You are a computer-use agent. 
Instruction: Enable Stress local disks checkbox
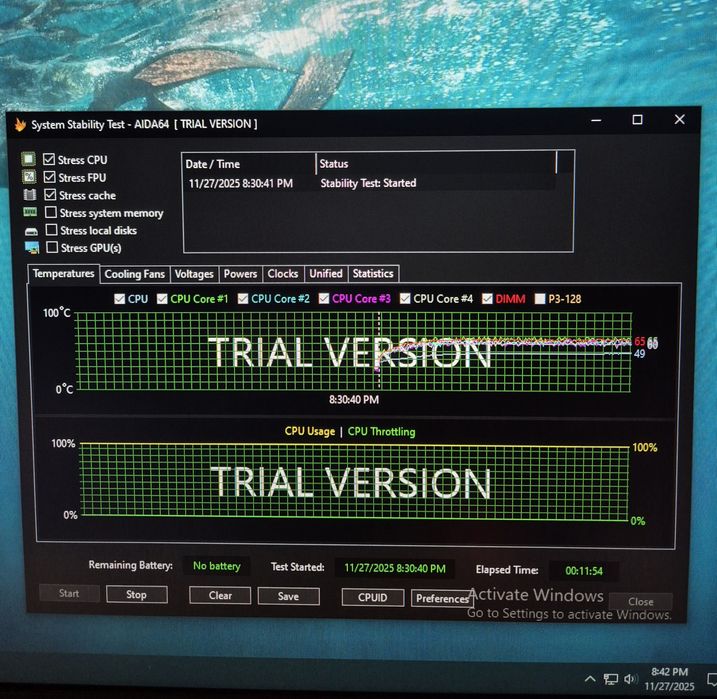click(x=52, y=229)
